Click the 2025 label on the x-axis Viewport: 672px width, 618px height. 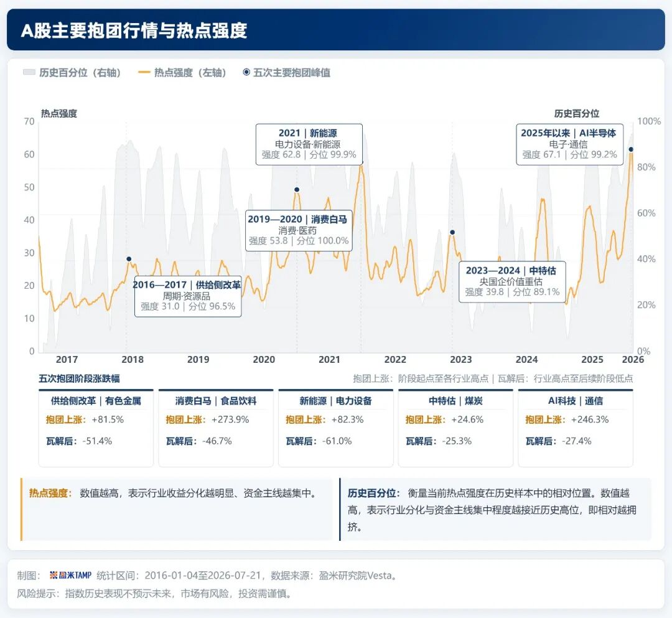pos(592,360)
